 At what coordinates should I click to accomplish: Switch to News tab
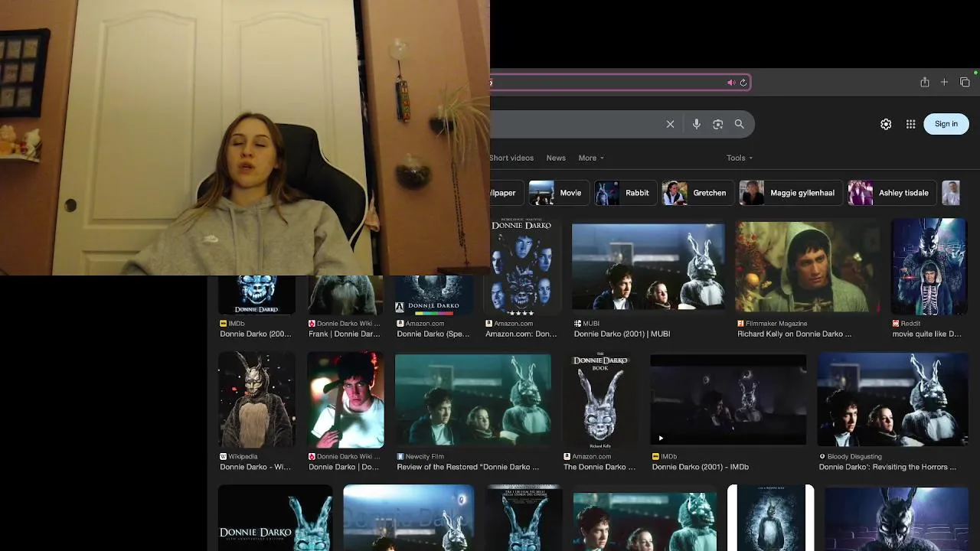tap(556, 158)
